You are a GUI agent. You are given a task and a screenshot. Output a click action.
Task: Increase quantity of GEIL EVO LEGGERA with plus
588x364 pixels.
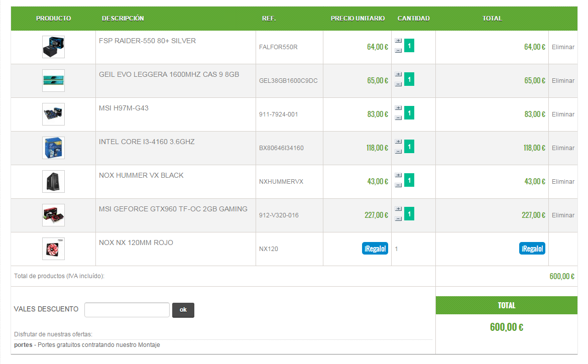coord(398,74)
